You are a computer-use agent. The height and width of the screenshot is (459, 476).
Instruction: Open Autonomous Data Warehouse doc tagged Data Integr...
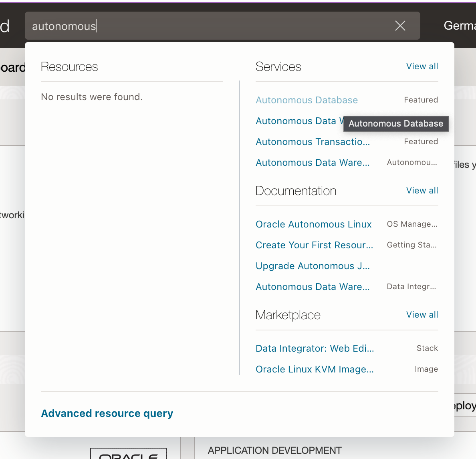[313, 287]
